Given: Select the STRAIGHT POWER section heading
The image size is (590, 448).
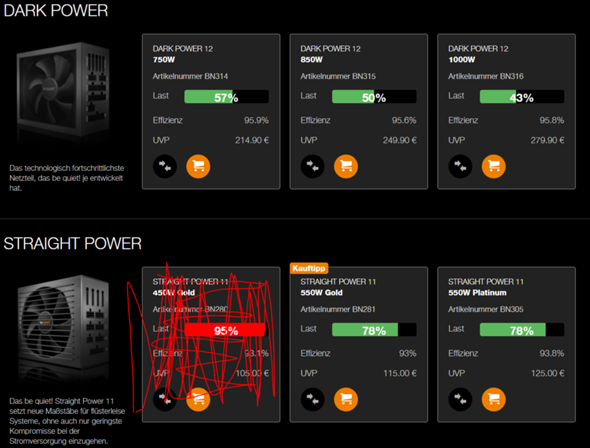Looking at the screenshot, I should pos(73,243).
